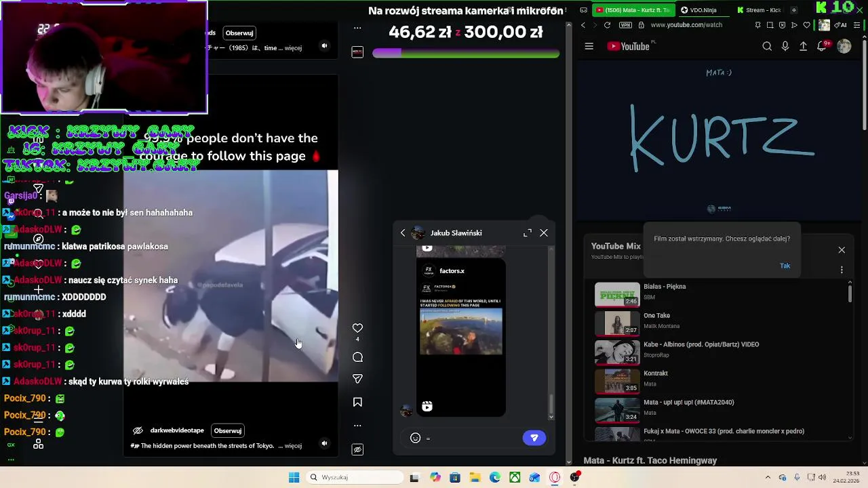Open File Explorer from the taskbar

(x=475, y=477)
